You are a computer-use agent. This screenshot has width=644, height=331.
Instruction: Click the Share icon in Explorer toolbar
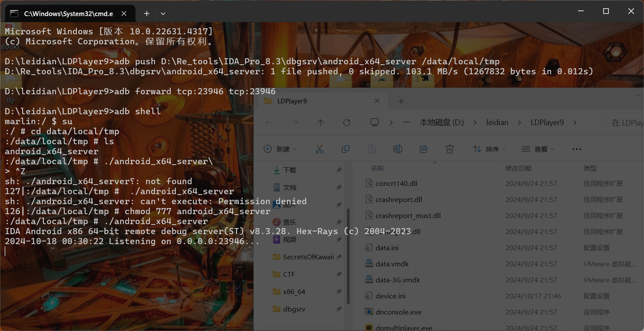[x=424, y=149]
